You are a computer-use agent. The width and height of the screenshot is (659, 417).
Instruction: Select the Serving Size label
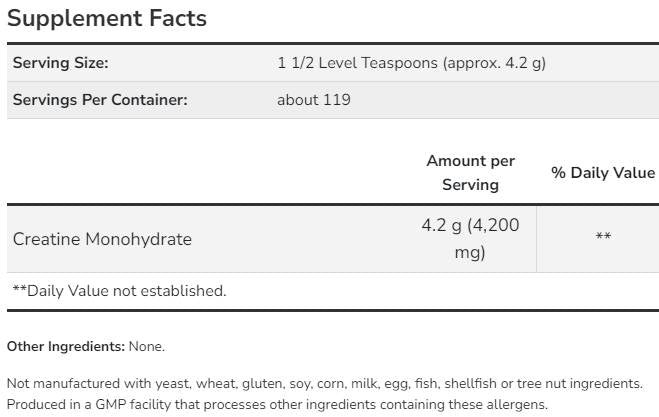(60, 63)
